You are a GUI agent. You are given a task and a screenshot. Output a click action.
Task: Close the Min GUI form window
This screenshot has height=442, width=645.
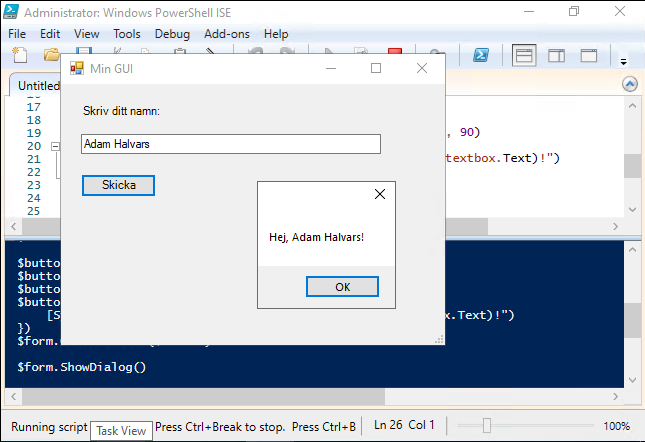point(422,68)
